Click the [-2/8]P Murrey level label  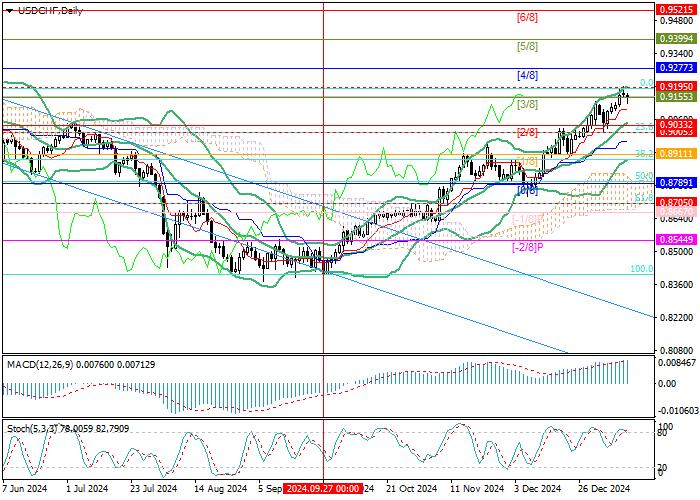tap(527, 247)
